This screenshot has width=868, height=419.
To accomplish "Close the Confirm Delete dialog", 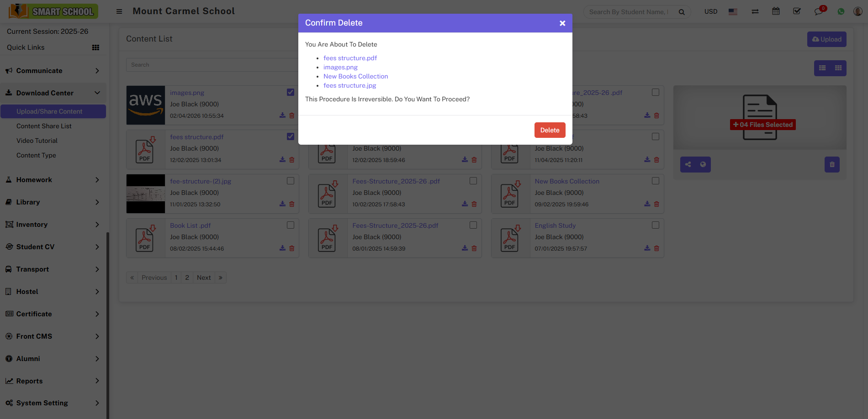I will 562,23.
